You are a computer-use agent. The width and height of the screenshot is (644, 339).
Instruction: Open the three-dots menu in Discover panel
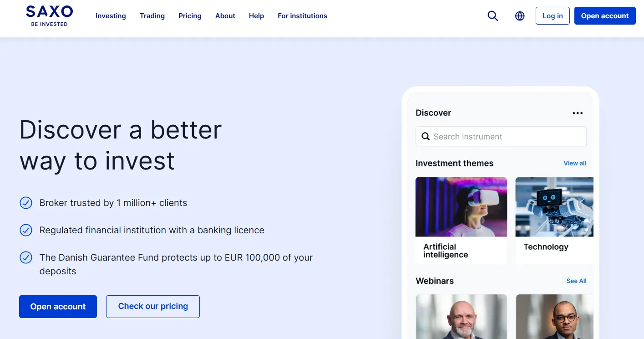(578, 113)
